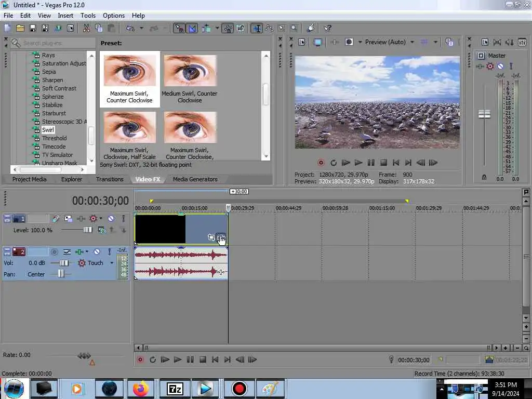
Task: Select Threshold in plug-in list
Action: pyautogui.click(x=54, y=138)
